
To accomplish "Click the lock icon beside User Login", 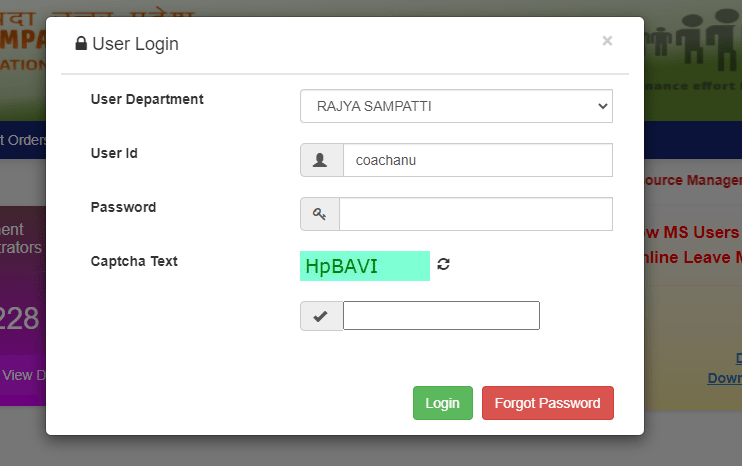I will tap(81, 44).
